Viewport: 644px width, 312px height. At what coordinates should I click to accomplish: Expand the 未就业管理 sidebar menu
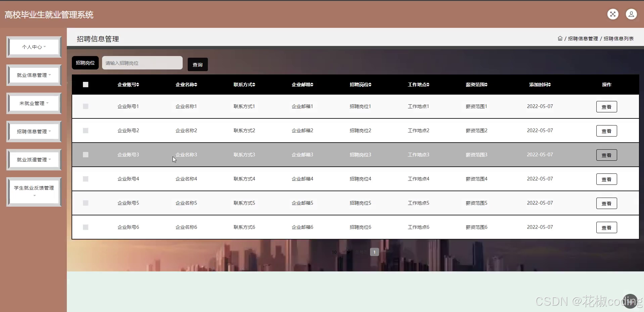click(x=34, y=103)
